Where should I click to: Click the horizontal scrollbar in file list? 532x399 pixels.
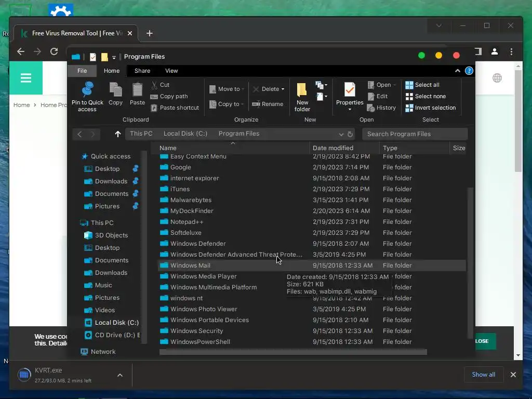coord(293,352)
